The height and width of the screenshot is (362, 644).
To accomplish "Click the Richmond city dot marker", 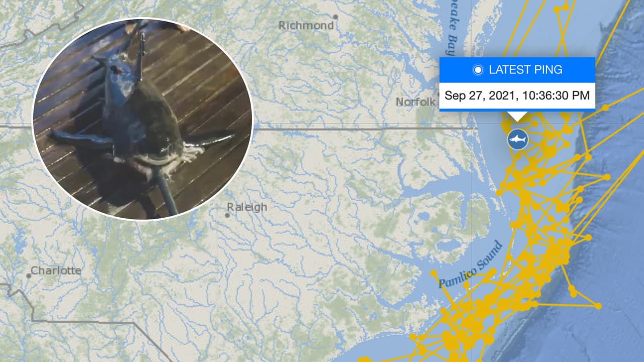I will tap(336, 17).
